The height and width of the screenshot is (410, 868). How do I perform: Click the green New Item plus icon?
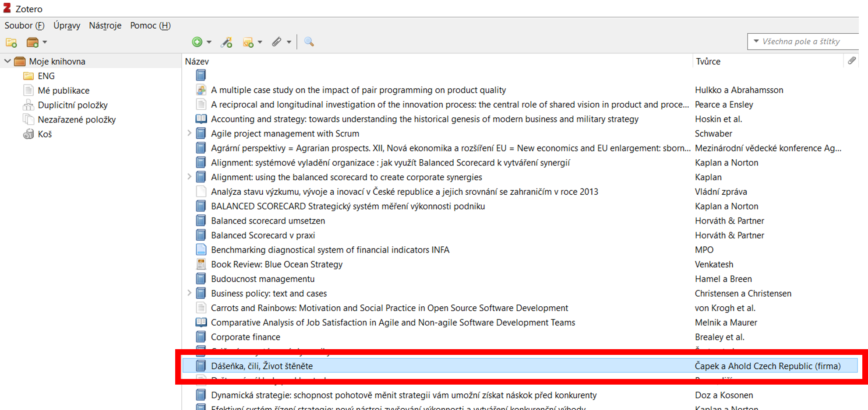[x=197, y=42]
